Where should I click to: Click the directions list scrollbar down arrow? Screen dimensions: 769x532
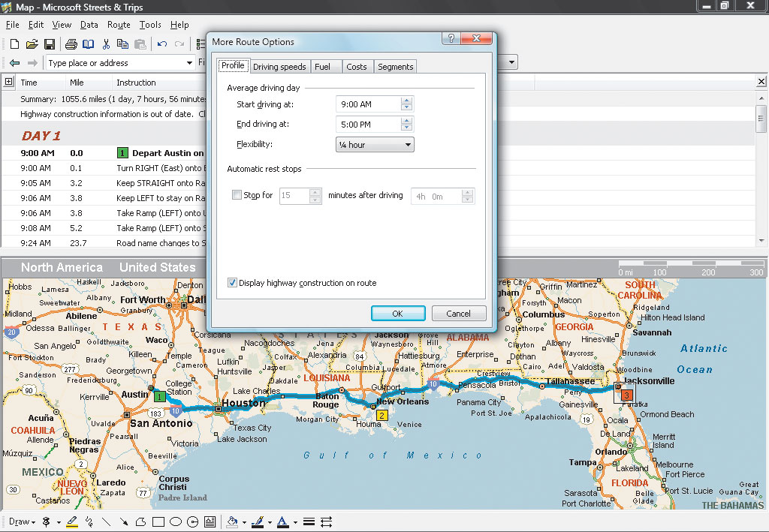click(761, 241)
